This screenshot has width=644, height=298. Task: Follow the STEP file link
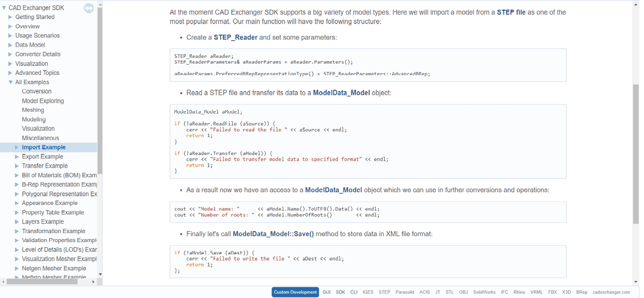pyautogui.click(x=511, y=12)
